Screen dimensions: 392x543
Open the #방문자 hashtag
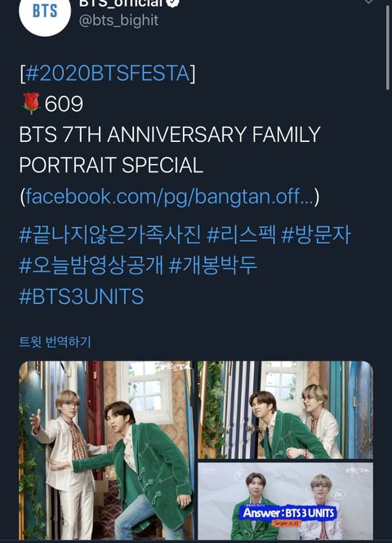(316, 235)
